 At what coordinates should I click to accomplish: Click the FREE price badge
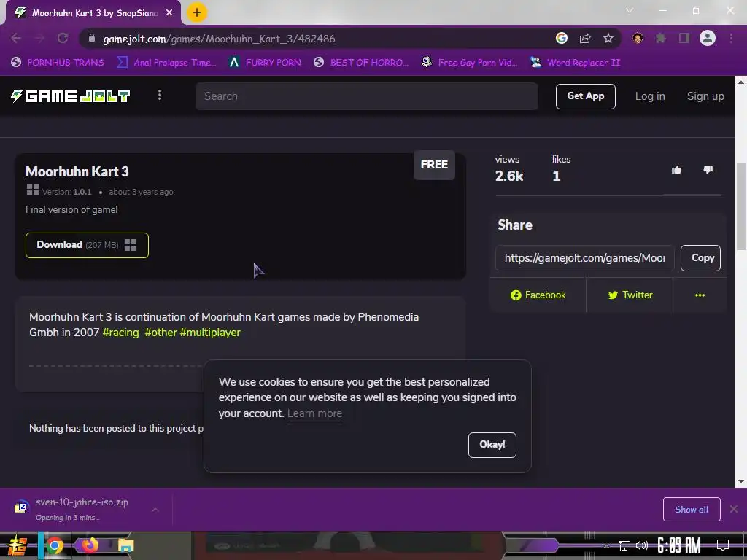coord(434,165)
